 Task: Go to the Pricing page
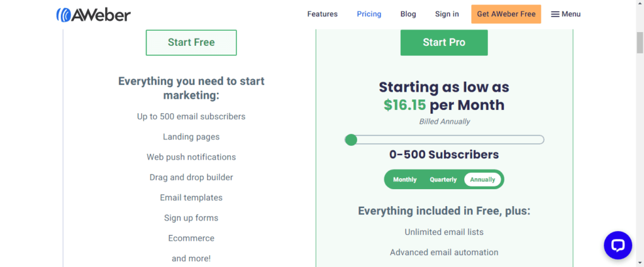tap(369, 14)
